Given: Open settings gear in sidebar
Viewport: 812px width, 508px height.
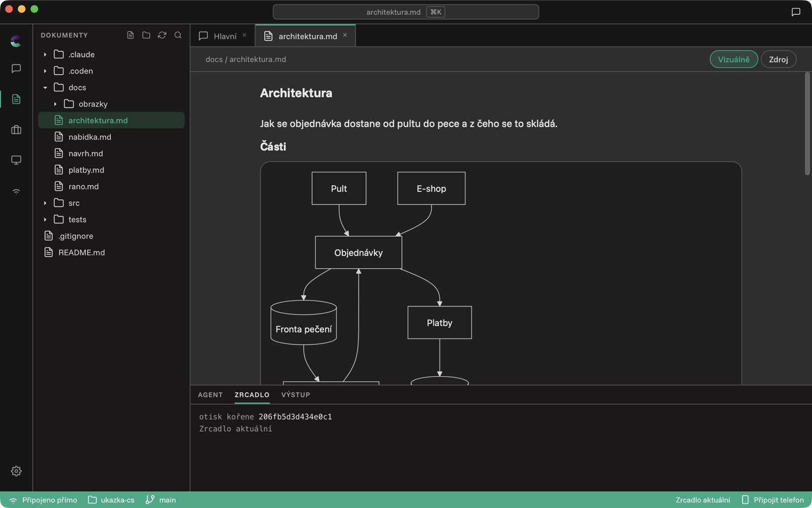Looking at the screenshot, I should pos(16,471).
